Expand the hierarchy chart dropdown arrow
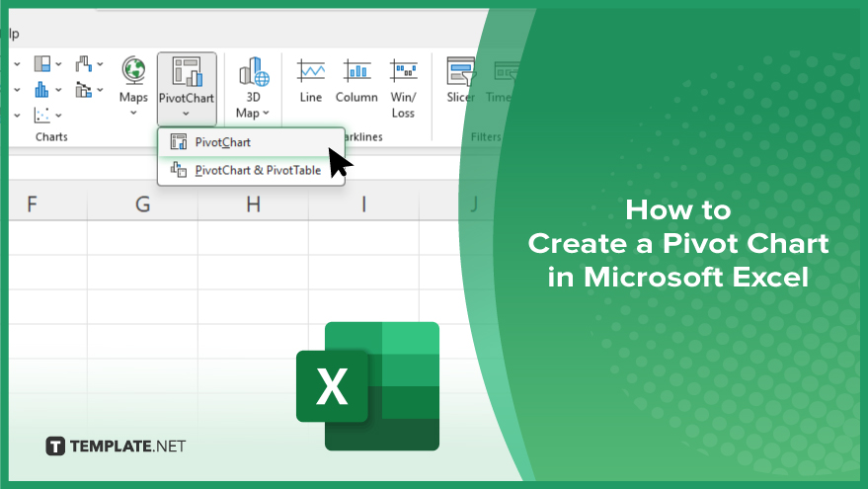868x489 pixels. [x=58, y=64]
